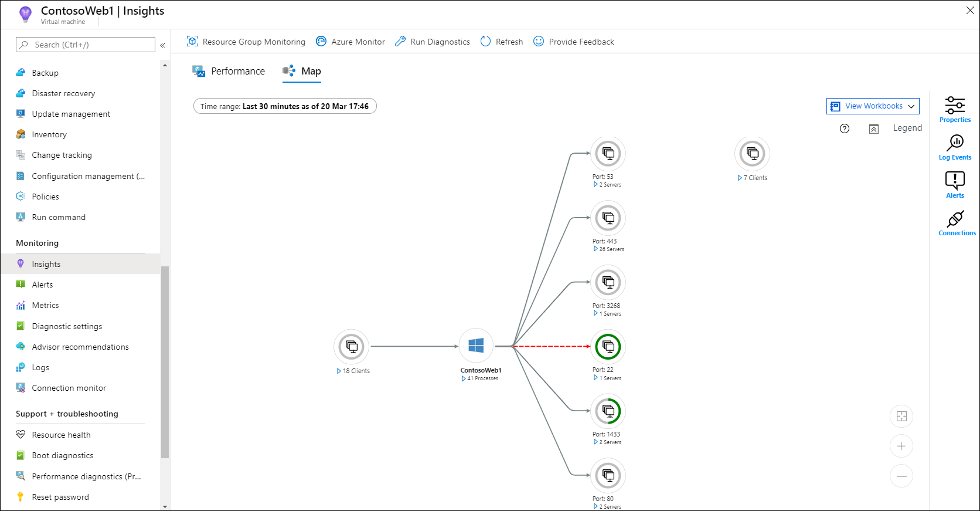Select the 7 Clients group node

[x=753, y=154]
